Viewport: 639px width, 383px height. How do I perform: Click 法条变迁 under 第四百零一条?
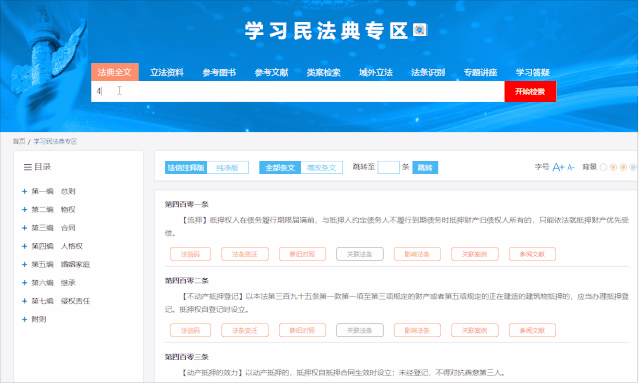pos(245,254)
